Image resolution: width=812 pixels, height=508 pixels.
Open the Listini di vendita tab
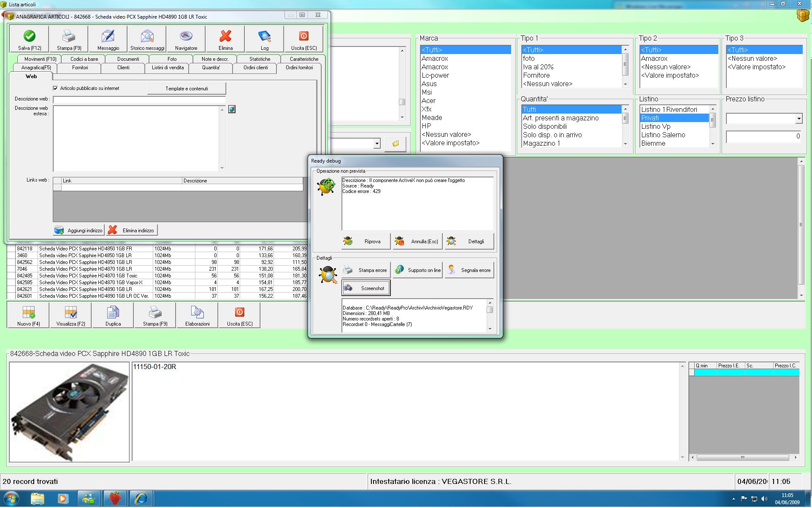tap(168, 68)
